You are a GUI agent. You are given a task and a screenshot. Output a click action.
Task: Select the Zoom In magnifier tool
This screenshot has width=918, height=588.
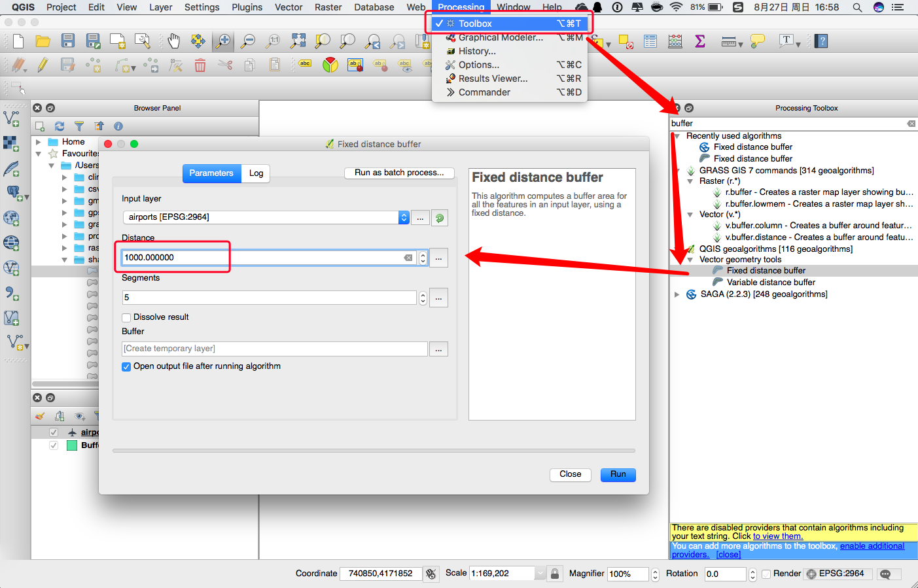pyautogui.click(x=223, y=41)
